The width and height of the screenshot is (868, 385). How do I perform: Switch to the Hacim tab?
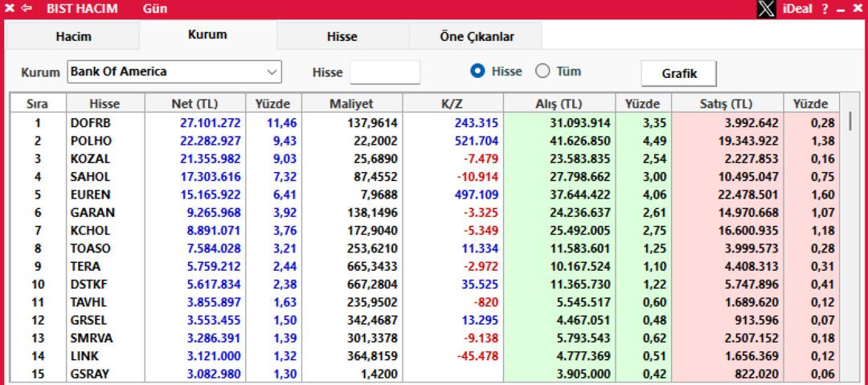coord(73,36)
